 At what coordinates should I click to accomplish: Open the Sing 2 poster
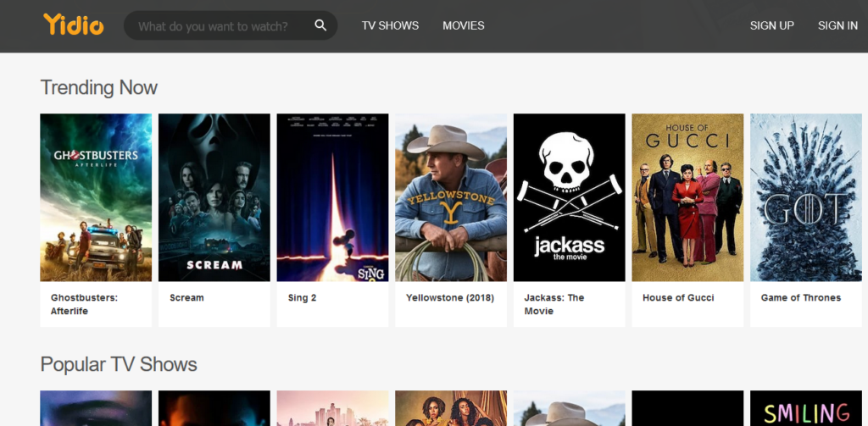pos(332,197)
